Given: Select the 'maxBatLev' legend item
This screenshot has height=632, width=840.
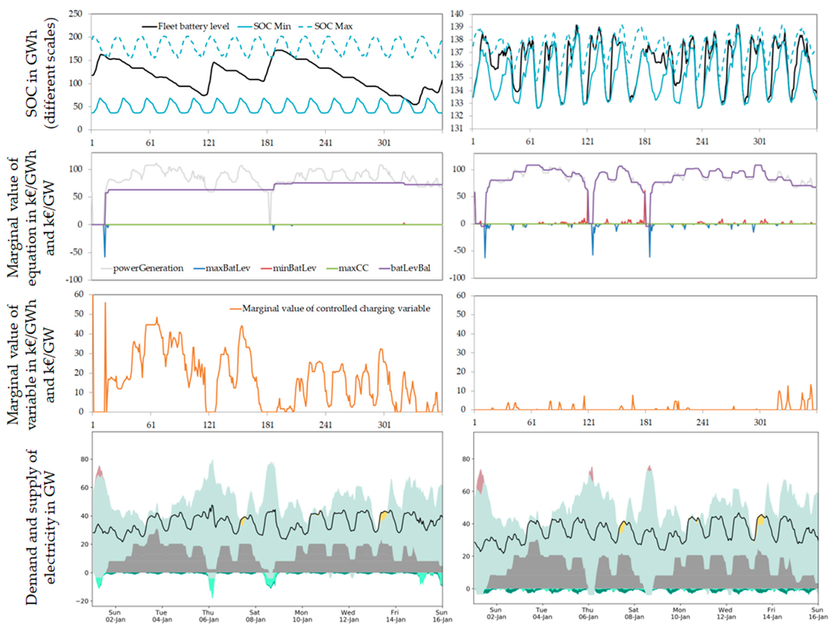Looking at the screenshot, I should click(x=228, y=268).
